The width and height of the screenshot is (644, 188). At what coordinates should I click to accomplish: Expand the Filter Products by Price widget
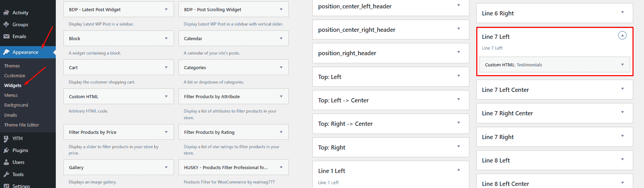(166, 132)
